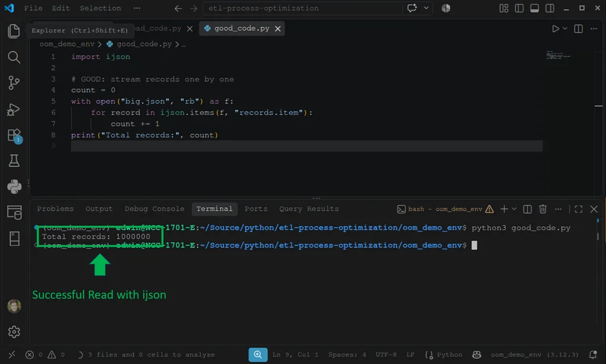Click oom_demo_env in the breadcrumb path

(67, 44)
